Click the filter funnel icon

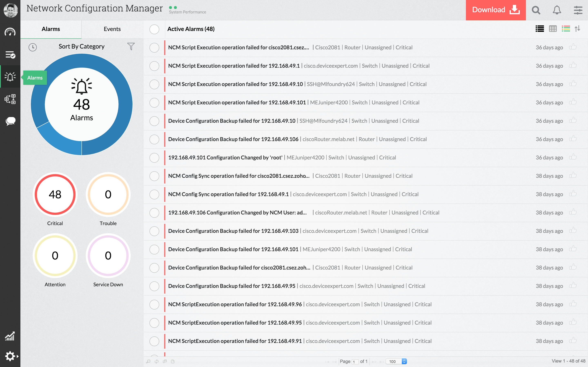131,46
